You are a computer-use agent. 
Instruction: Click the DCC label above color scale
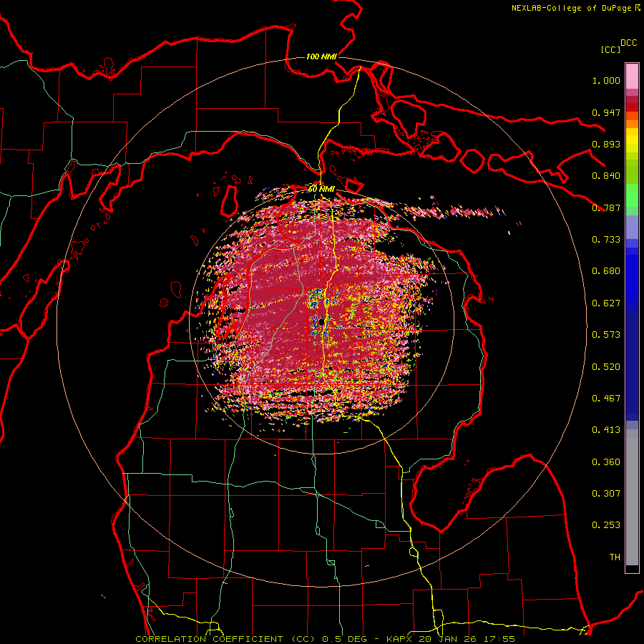coord(628,43)
